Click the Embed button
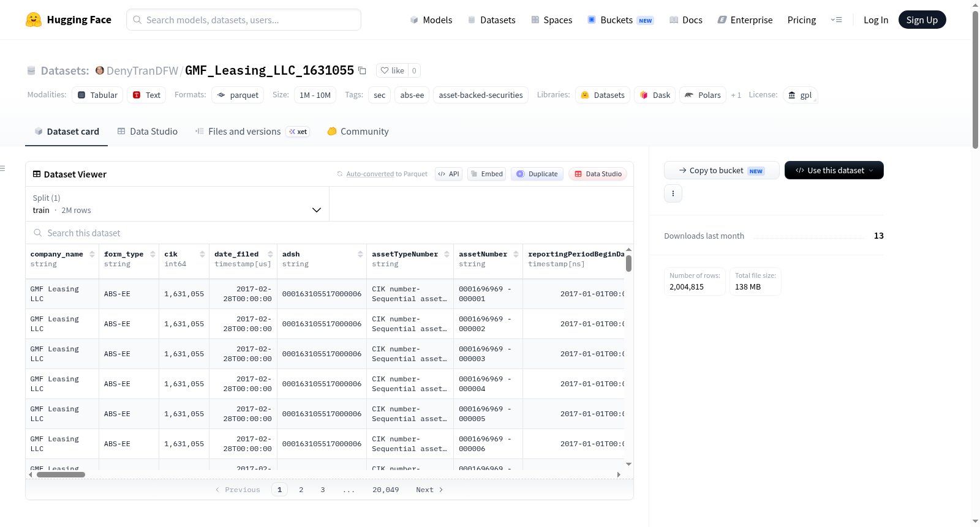Image resolution: width=980 pixels, height=527 pixels. click(486, 174)
